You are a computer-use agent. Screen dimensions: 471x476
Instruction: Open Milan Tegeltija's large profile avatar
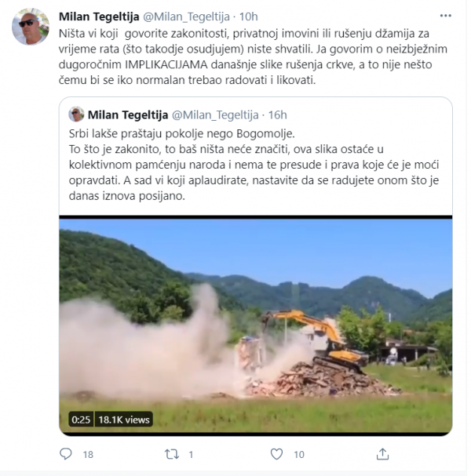click(31, 27)
